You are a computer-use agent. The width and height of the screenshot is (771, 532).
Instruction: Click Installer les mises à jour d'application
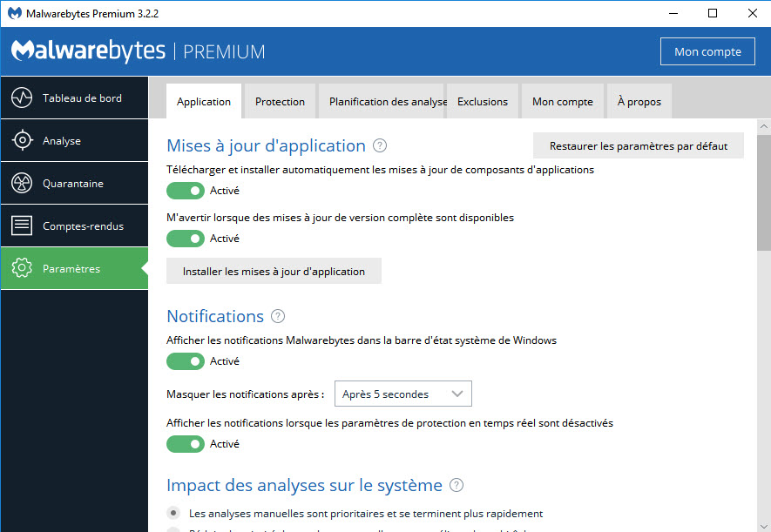[274, 271]
